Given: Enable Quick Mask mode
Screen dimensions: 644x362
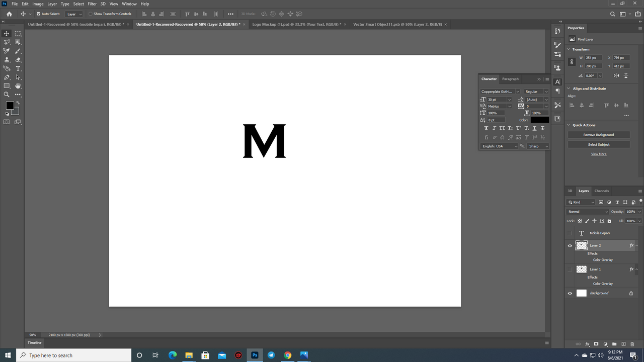Looking at the screenshot, I should point(7,122).
